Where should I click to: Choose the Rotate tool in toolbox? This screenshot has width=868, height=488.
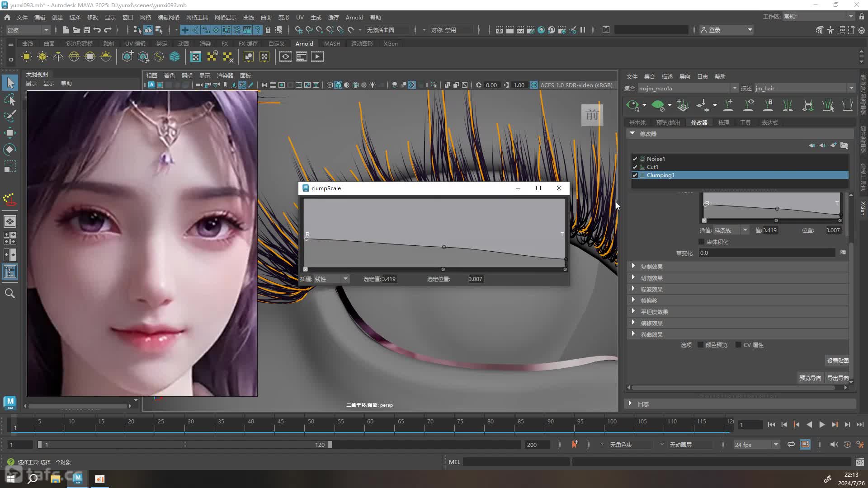[x=10, y=150]
